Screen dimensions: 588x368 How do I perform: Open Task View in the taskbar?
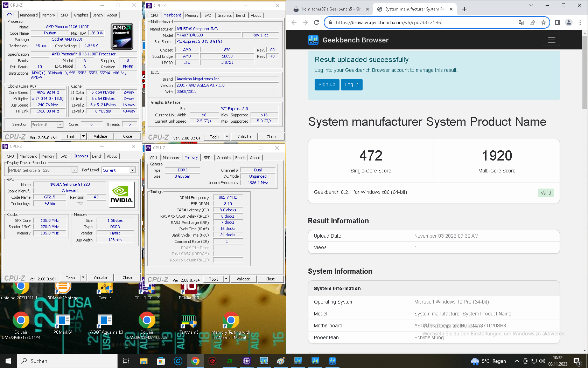click(x=126, y=361)
